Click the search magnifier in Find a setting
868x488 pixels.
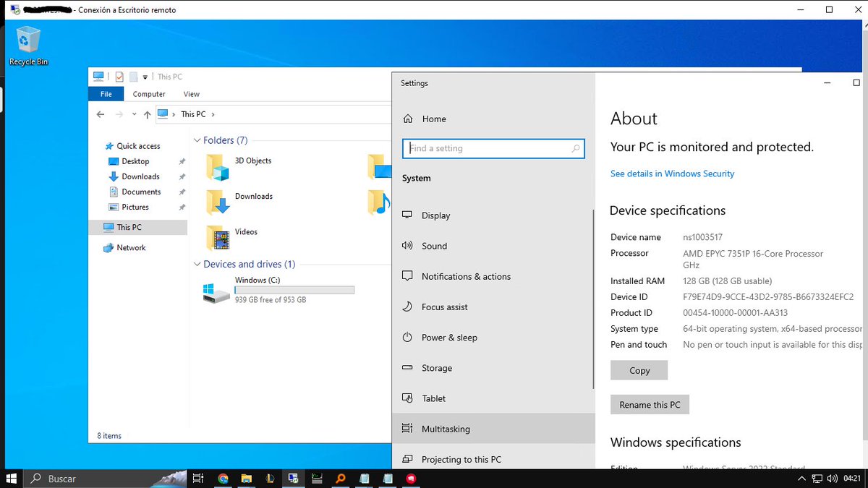(x=576, y=148)
